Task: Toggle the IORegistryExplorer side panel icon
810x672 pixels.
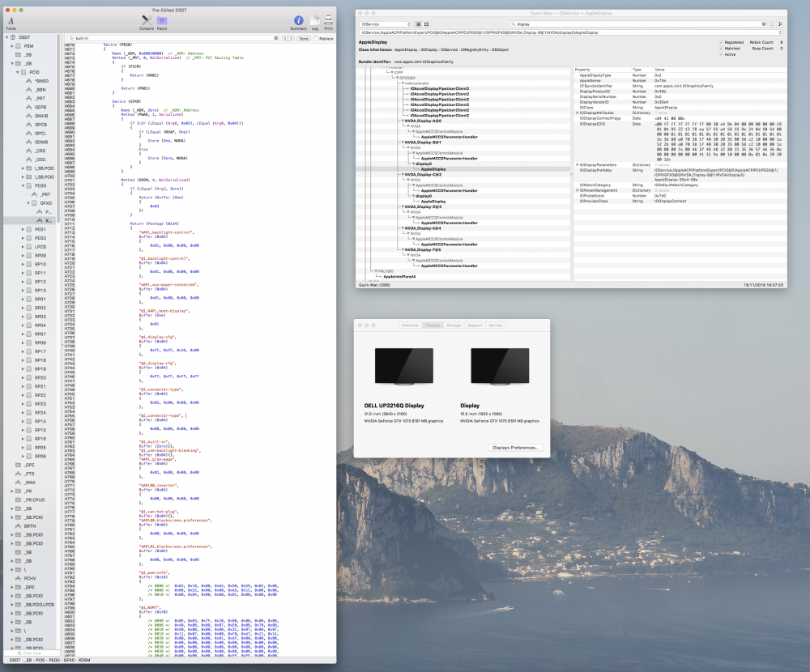Action: [x=779, y=24]
